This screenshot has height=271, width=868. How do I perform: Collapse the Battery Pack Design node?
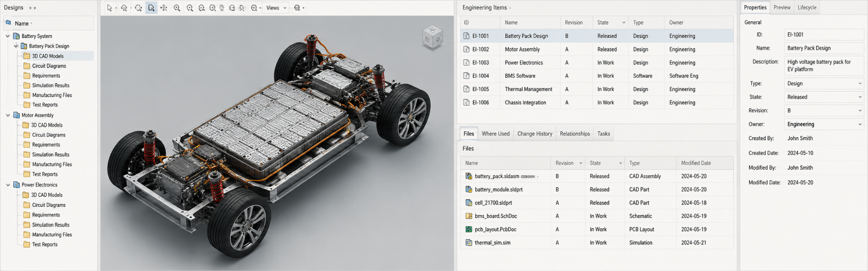[16, 46]
